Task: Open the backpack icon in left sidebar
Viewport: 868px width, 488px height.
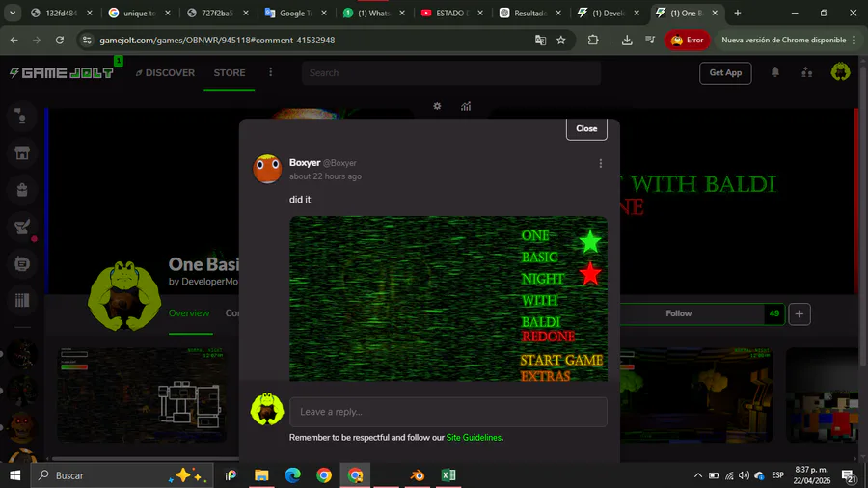Action: pos(22,190)
